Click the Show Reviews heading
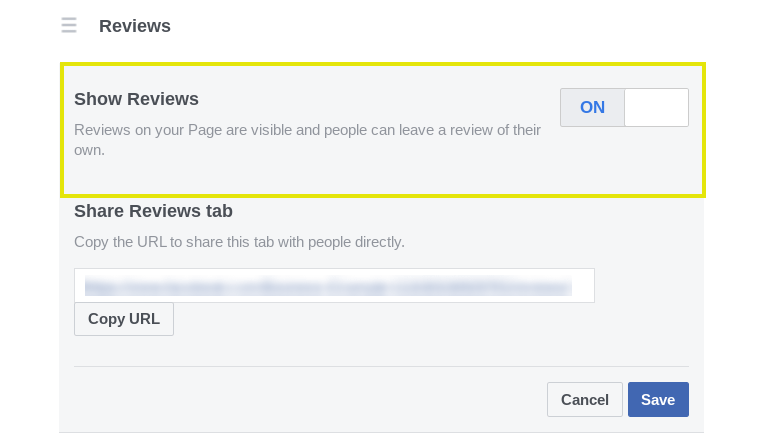Image resolution: width=764 pixels, height=437 pixels. pyautogui.click(x=136, y=99)
